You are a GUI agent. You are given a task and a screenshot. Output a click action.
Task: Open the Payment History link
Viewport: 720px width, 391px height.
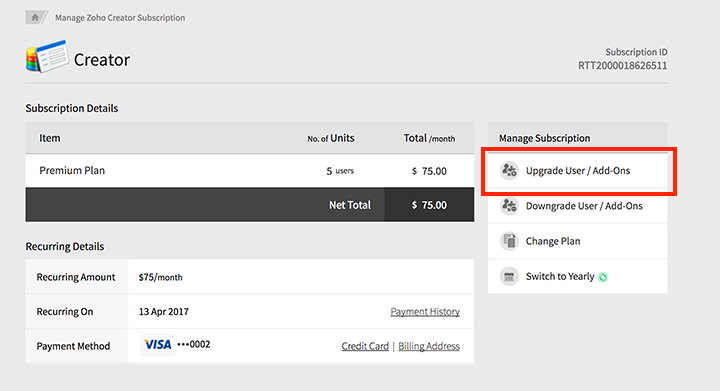(425, 312)
